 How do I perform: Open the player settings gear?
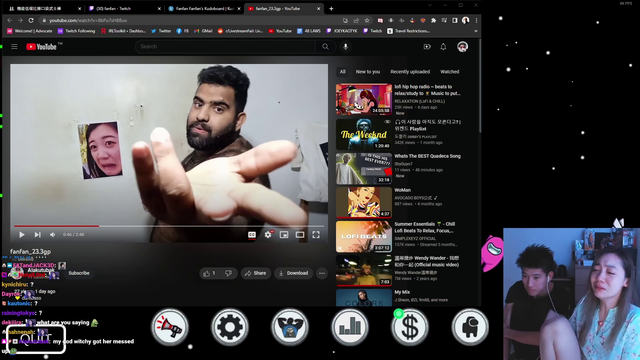point(268,235)
